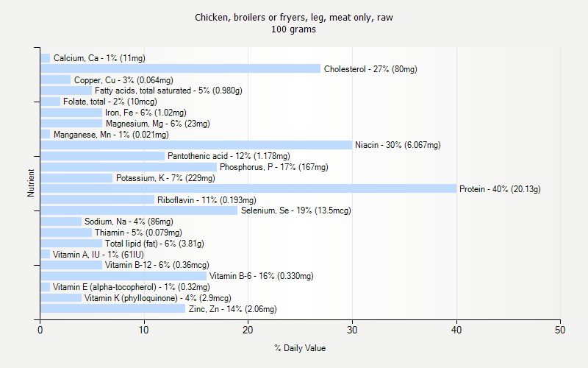
Task: Click the Calcium, Ca data label
Action: (99, 58)
